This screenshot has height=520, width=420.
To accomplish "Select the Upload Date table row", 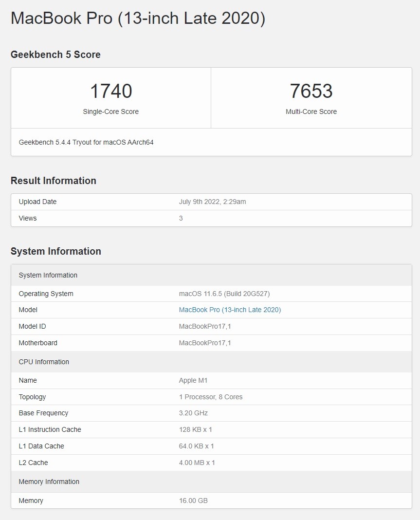I will point(211,202).
